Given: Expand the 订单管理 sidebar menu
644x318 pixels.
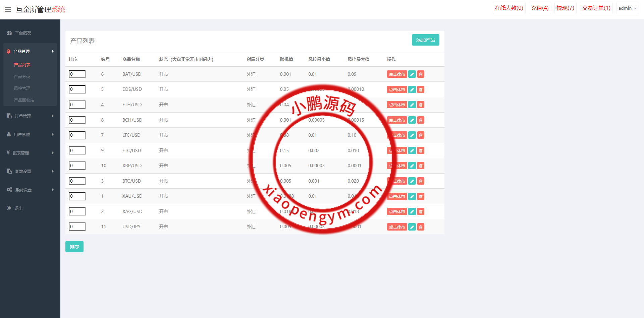Looking at the screenshot, I should pyautogui.click(x=30, y=116).
